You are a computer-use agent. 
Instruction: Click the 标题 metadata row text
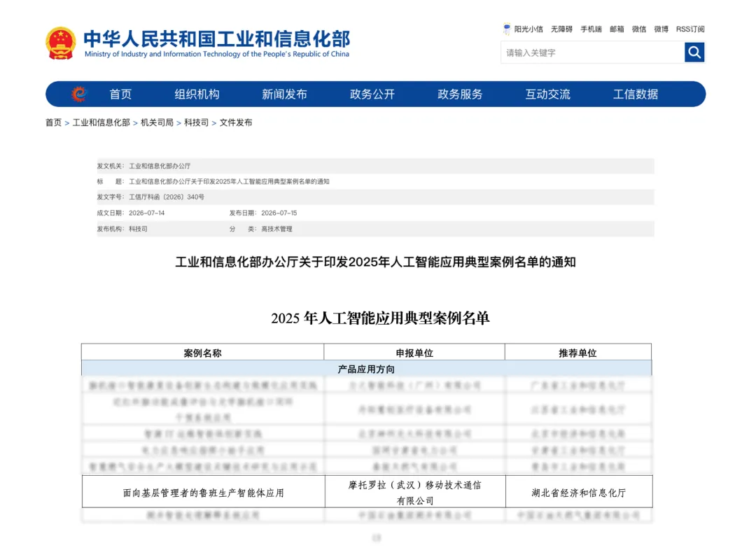[229, 182]
